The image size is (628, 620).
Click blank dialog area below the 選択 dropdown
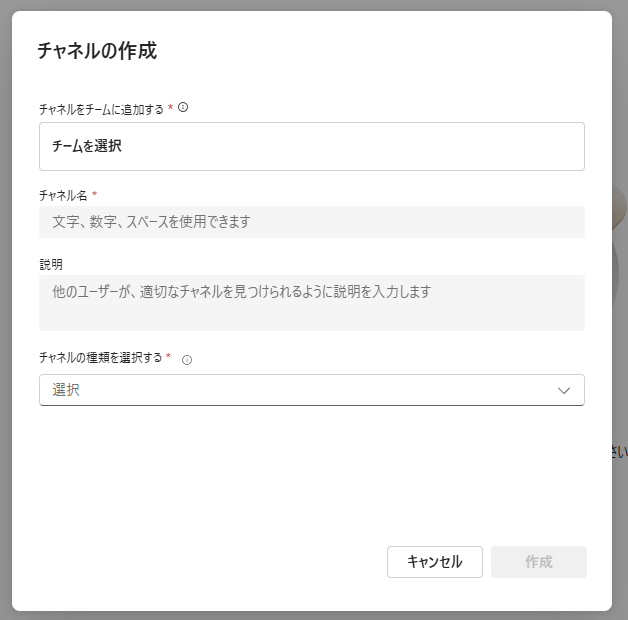pos(312,473)
